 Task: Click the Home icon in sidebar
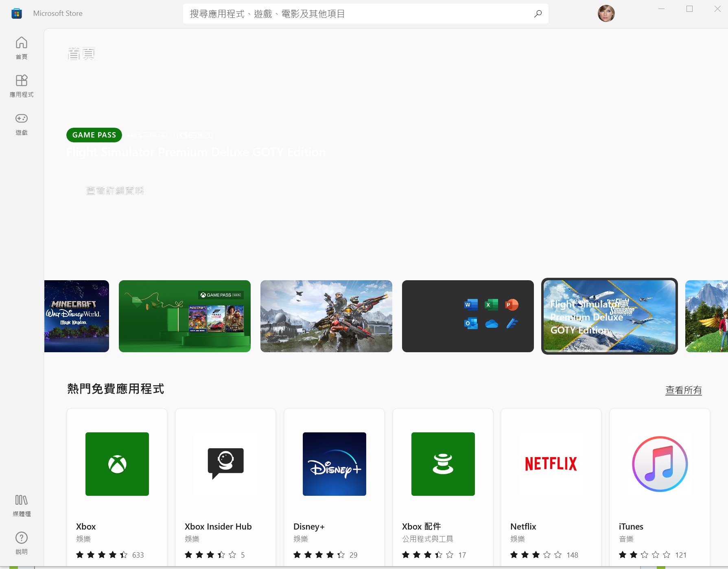(22, 43)
